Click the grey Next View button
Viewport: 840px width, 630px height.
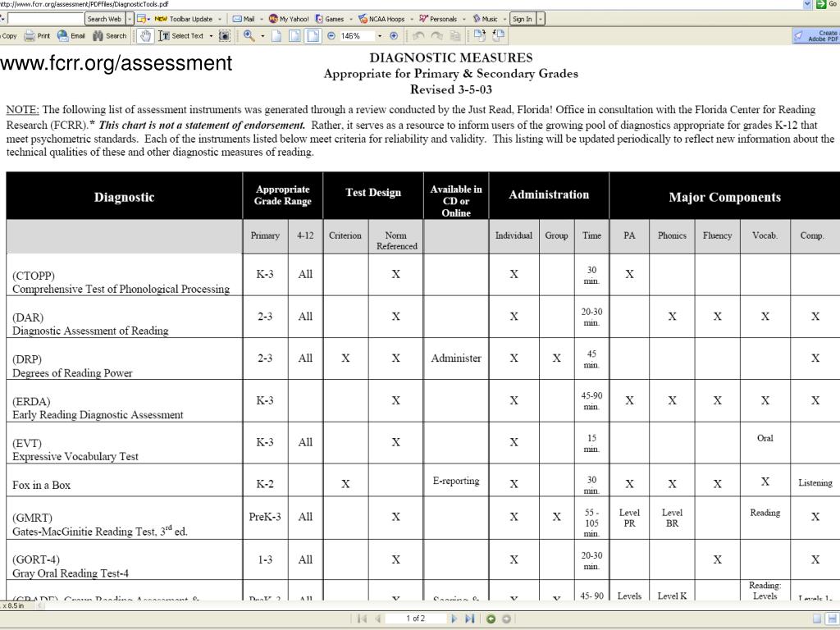tap(506, 619)
